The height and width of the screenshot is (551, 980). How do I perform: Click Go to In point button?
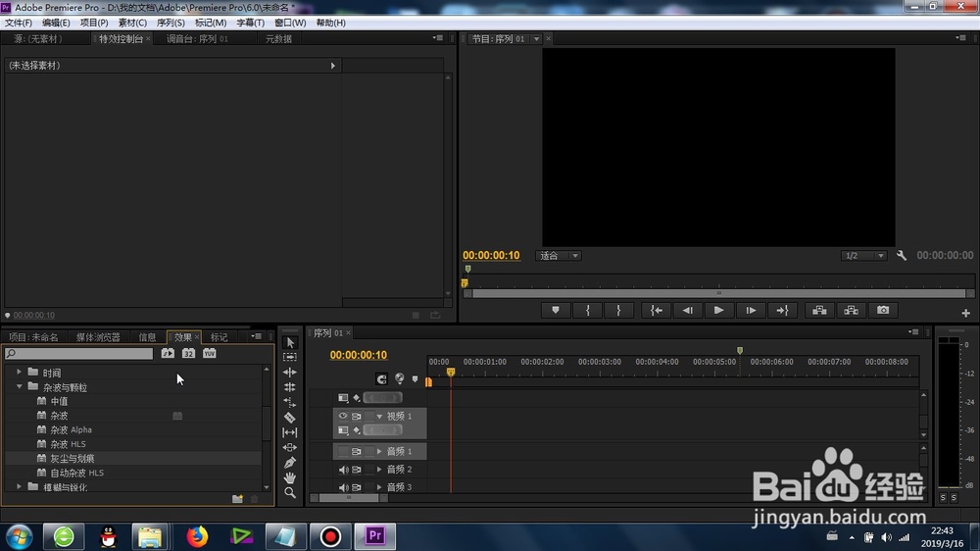(x=657, y=310)
